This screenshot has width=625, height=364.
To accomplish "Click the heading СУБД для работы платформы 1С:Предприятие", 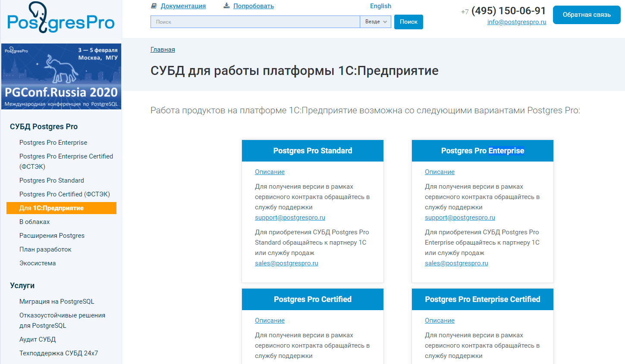I will pyautogui.click(x=295, y=71).
